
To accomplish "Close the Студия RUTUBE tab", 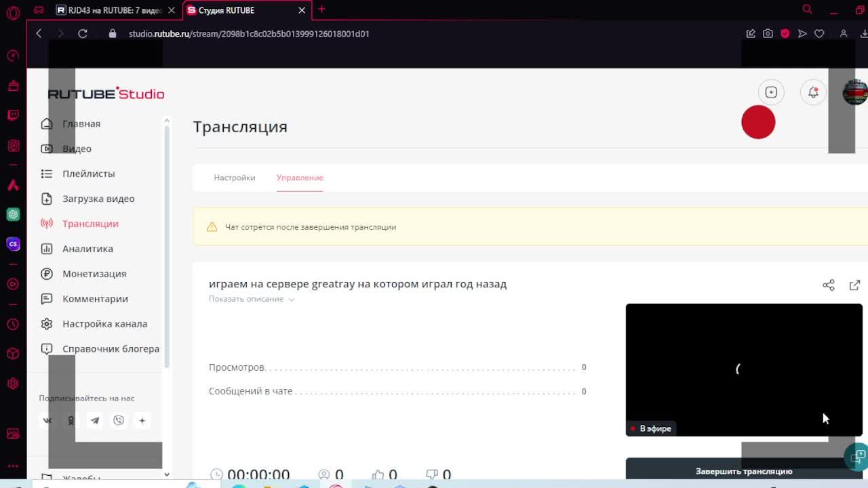I will pyautogui.click(x=302, y=10).
